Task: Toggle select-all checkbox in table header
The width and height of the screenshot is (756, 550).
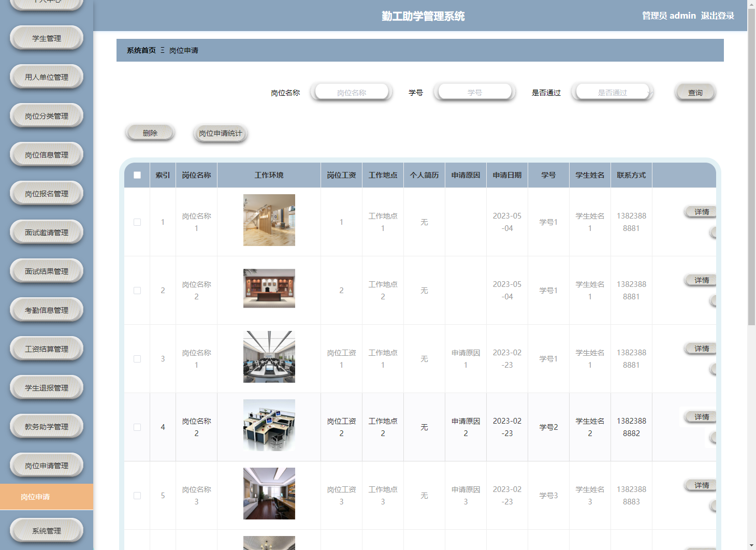Action: 137,175
